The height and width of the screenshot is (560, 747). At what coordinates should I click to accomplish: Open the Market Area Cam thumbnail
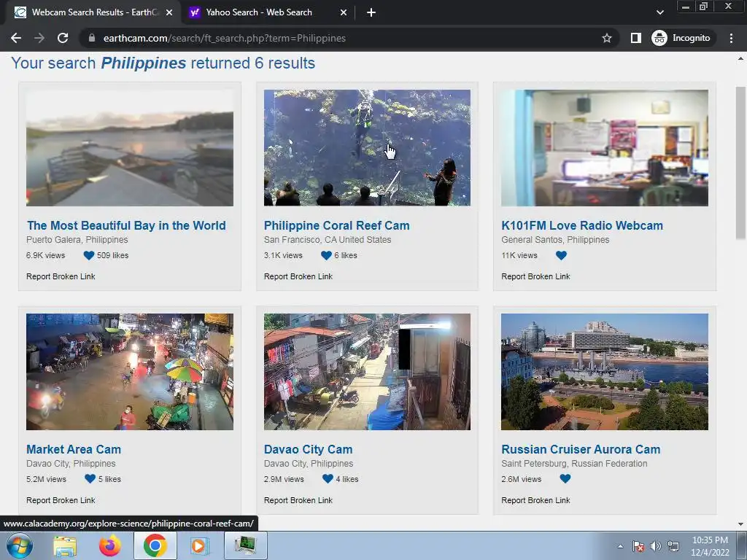click(x=130, y=371)
